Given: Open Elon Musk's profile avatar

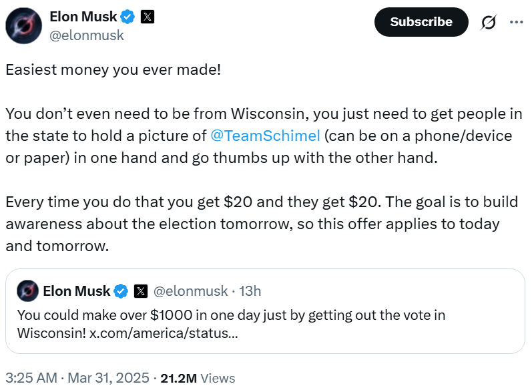Looking at the screenshot, I should (x=25, y=26).
